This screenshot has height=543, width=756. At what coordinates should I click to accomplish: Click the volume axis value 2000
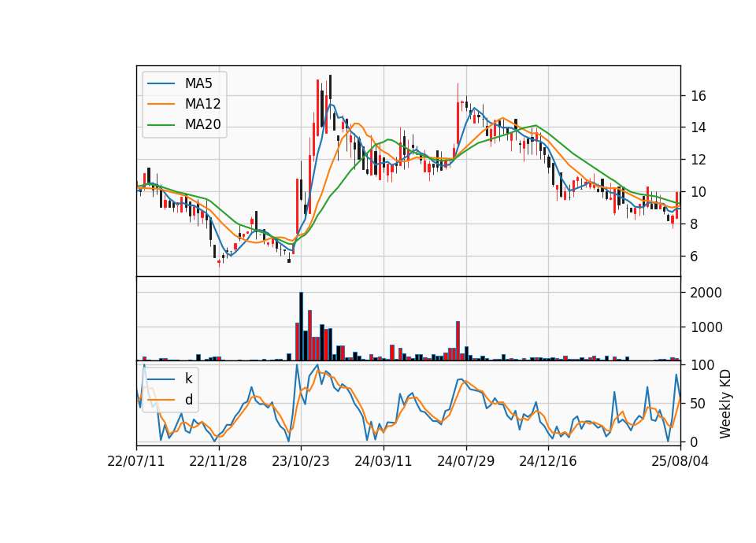pos(706,293)
